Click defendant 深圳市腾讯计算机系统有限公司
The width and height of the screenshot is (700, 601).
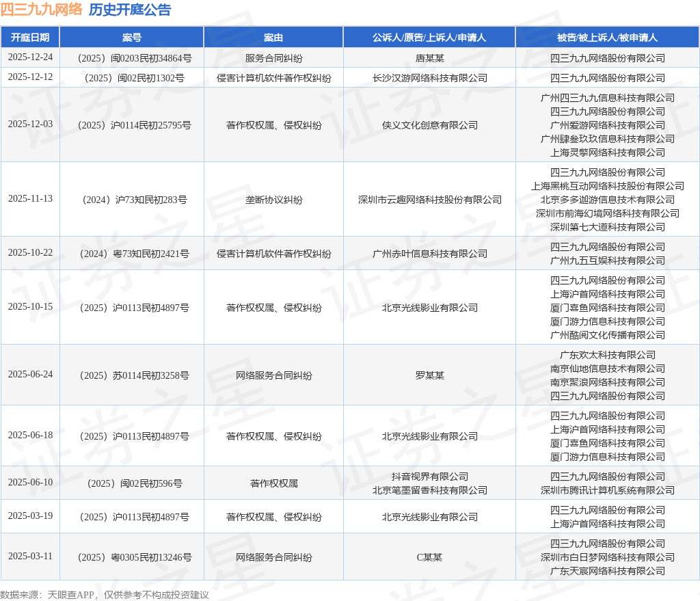pos(607,491)
